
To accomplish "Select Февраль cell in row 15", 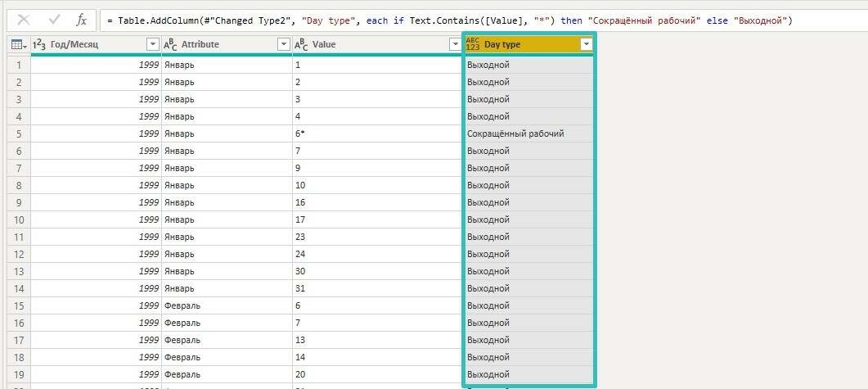I will (x=227, y=305).
